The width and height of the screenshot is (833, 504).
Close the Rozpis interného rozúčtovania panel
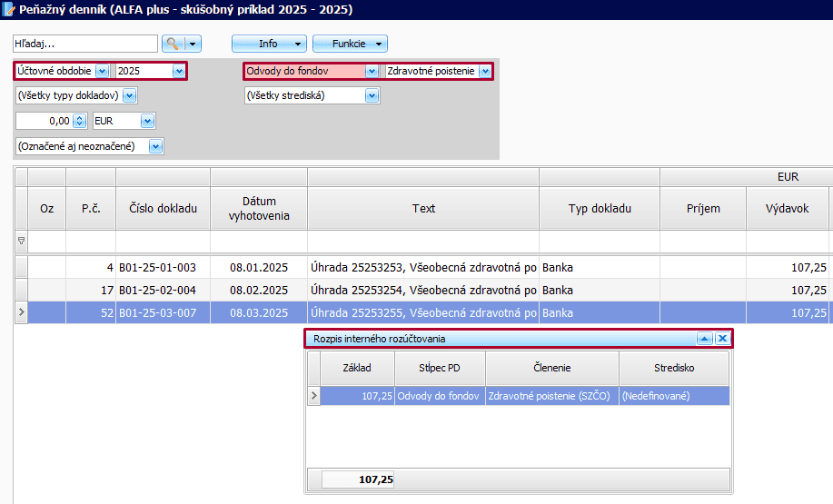click(722, 339)
